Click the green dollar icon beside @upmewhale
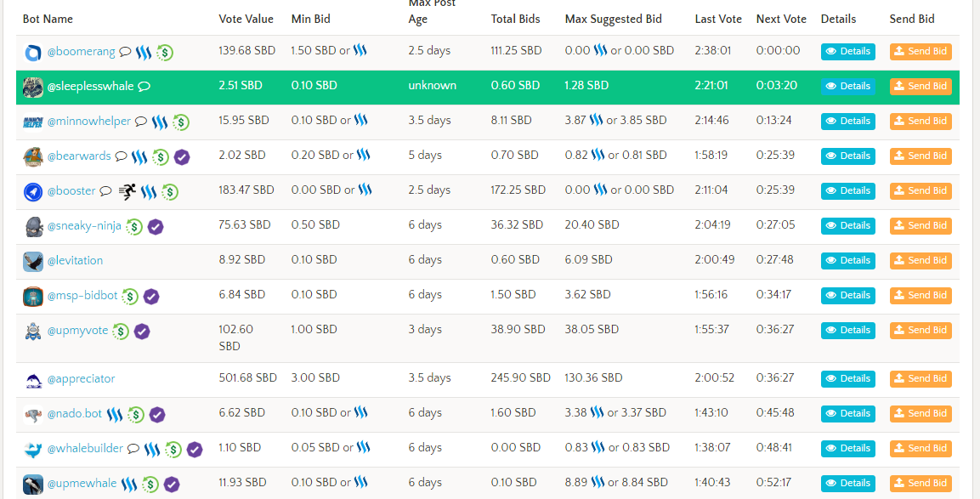 click(x=150, y=484)
